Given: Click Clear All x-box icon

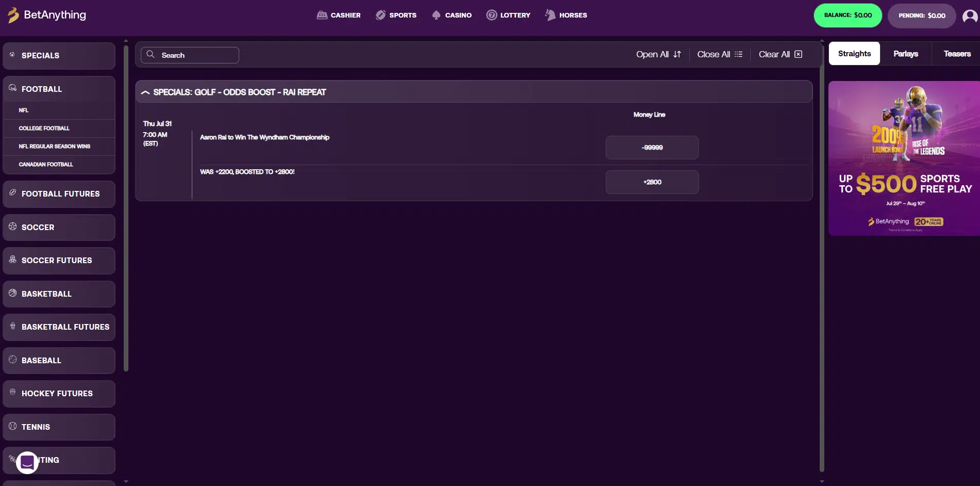Looking at the screenshot, I should [798, 54].
